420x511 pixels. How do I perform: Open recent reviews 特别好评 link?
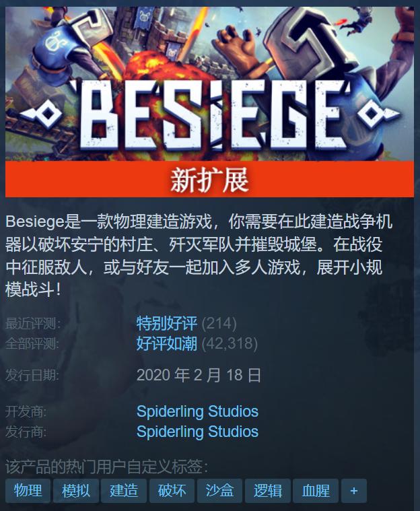166,323
